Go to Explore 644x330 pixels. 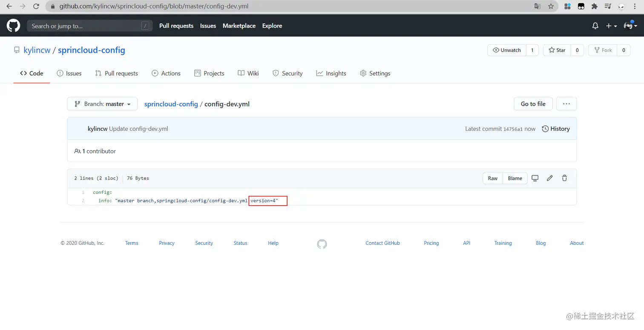coord(272,26)
